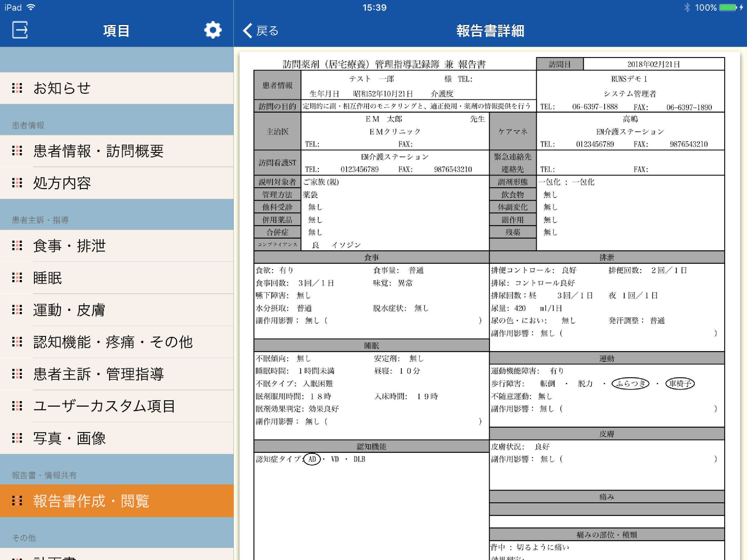
Task: Tap the grid icon beside 処方内容
Action: click(17, 183)
